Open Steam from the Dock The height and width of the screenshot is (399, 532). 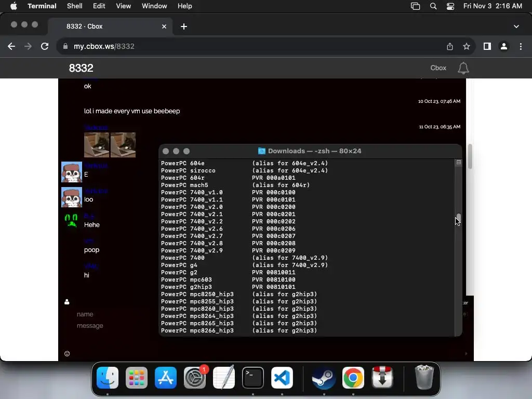coord(324,378)
